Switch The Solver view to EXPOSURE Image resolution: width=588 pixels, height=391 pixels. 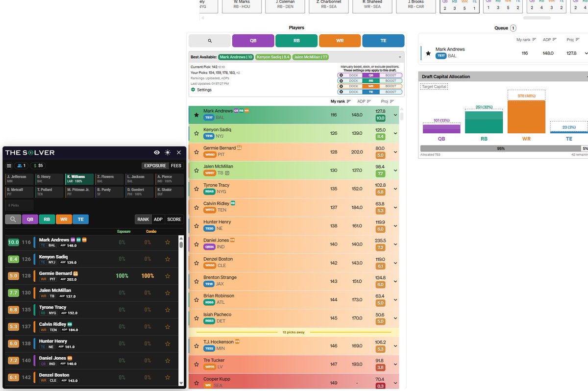pos(155,166)
